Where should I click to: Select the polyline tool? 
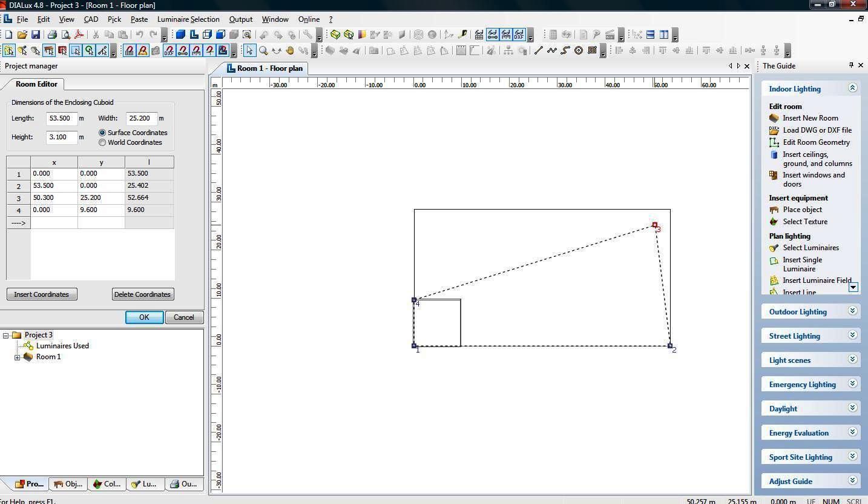[x=551, y=51]
